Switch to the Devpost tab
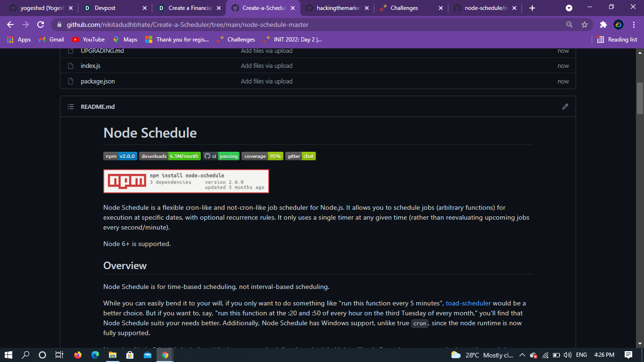 click(116, 8)
